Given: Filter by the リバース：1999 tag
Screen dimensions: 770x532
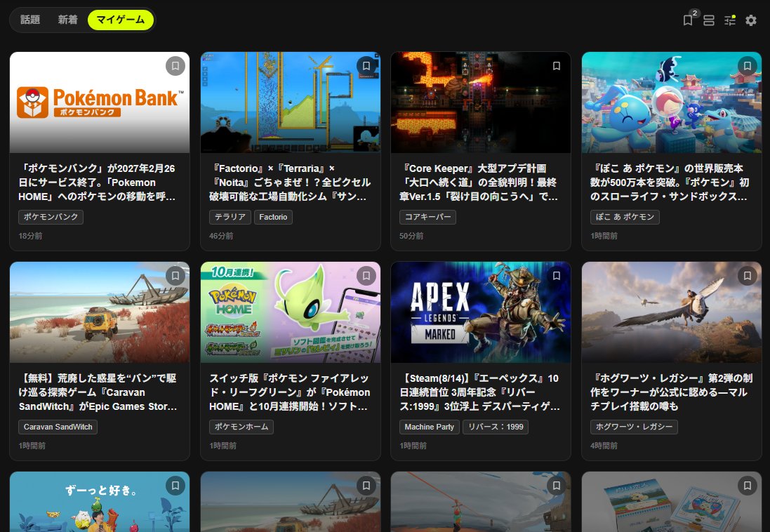Looking at the screenshot, I should click(496, 427).
